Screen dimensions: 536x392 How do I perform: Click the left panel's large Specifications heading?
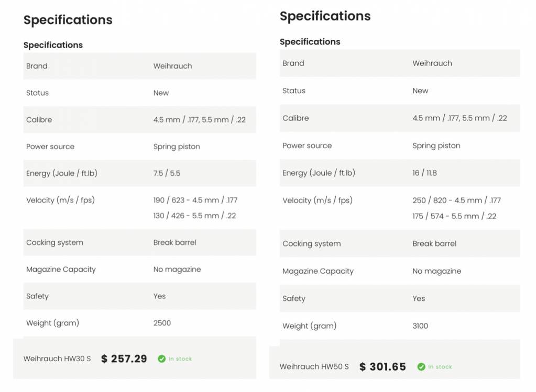pyautogui.click(x=68, y=20)
